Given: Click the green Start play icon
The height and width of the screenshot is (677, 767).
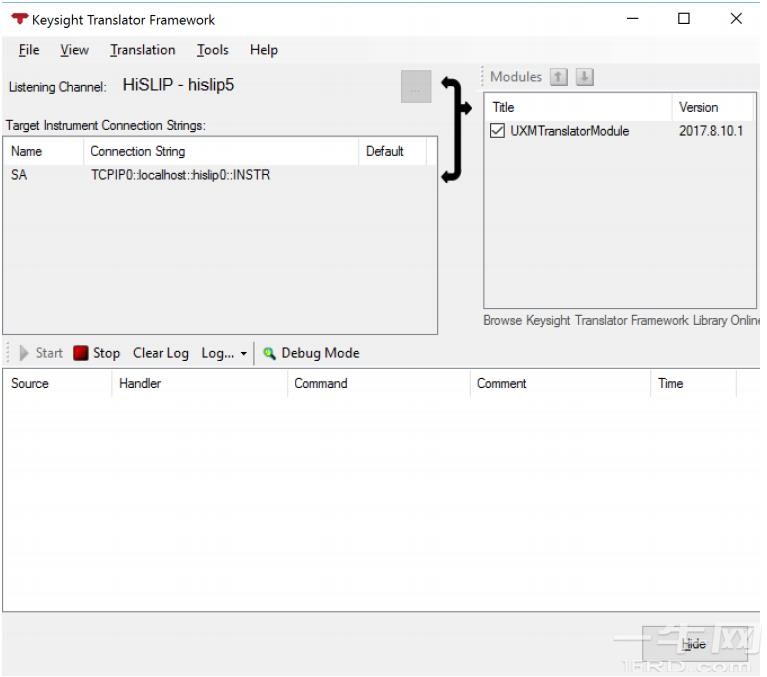Looking at the screenshot, I should (23, 353).
